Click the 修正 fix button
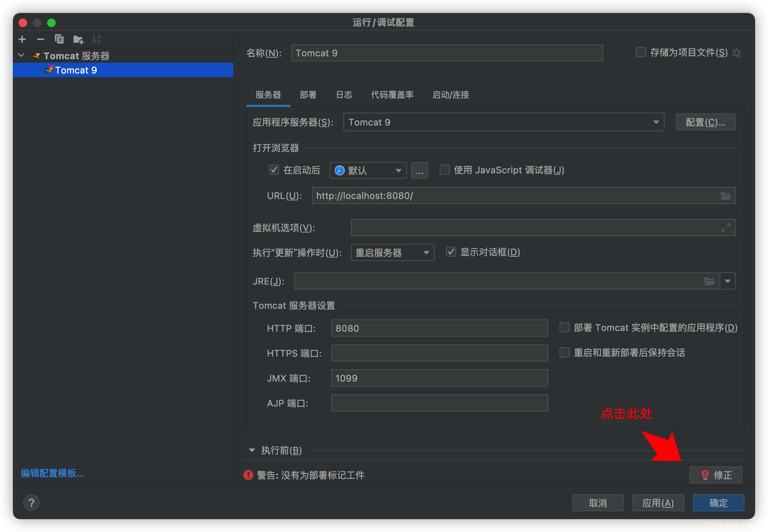 [716, 475]
